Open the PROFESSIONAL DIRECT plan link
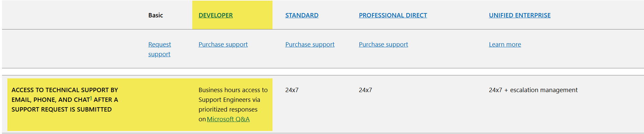This screenshot has height=134, width=644. tap(393, 15)
